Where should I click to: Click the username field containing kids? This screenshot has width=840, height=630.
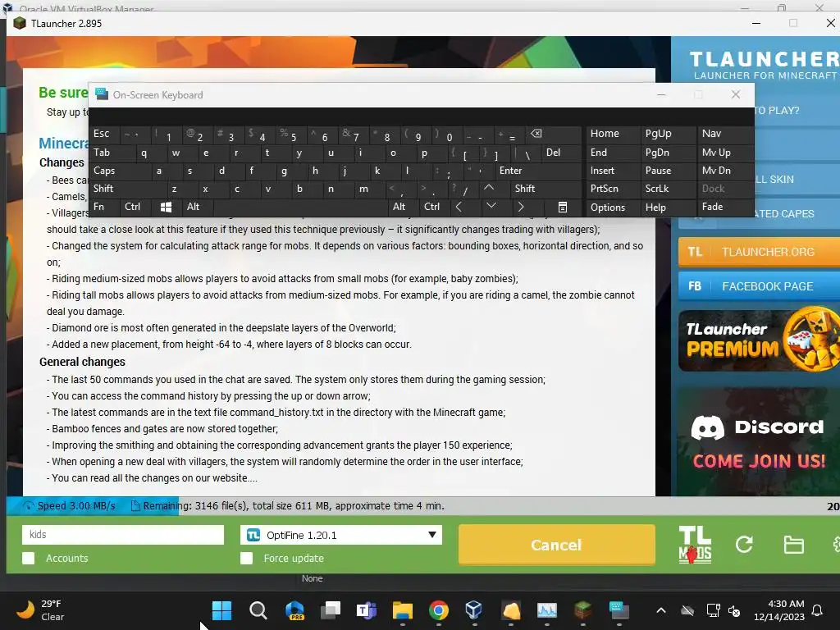point(123,535)
